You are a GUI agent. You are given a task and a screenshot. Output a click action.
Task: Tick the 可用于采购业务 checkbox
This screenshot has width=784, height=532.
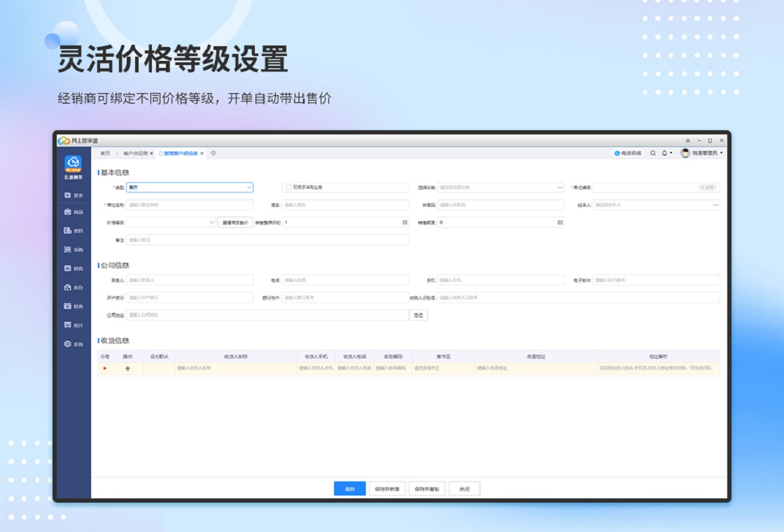click(x=288, y=188)
